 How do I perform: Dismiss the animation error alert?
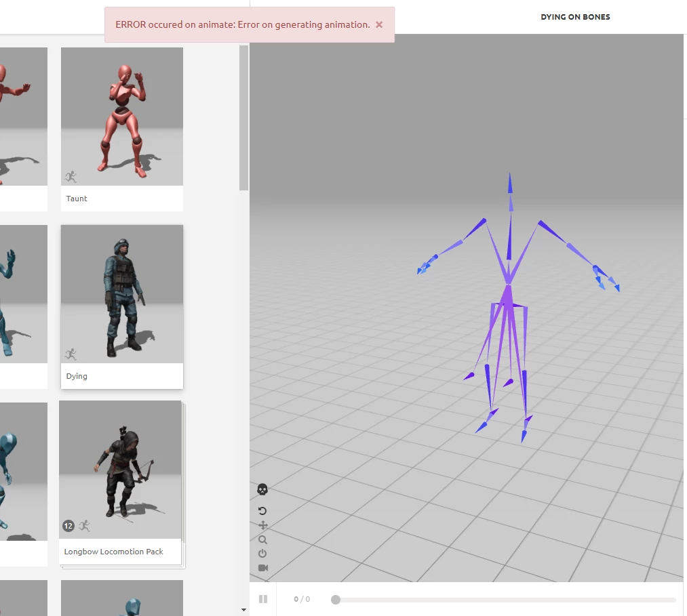coord(379,25)
